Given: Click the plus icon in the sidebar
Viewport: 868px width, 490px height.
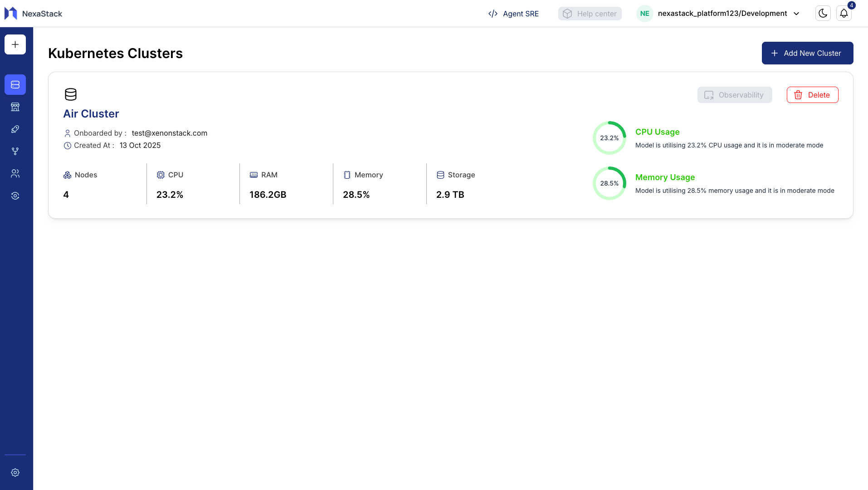Looking at the screenshot, I should click(x=15, y=44).
